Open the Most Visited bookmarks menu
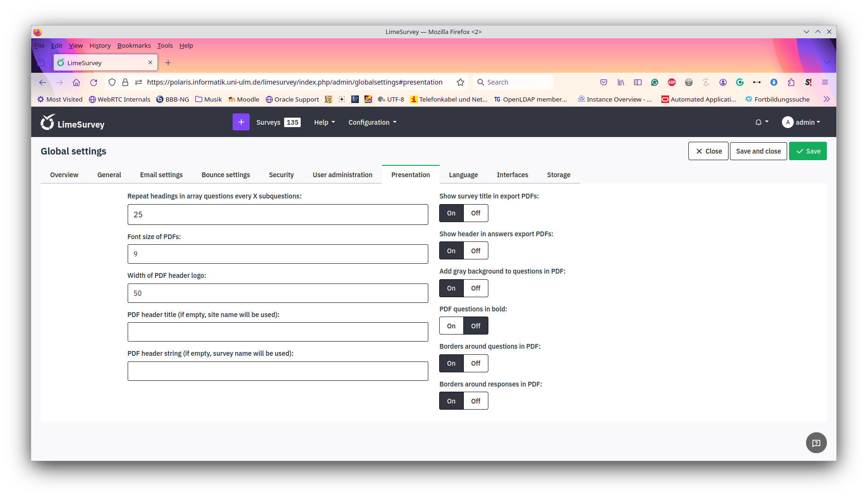The height and width of the screenshot is (498, 868). (x=60, y=99)
